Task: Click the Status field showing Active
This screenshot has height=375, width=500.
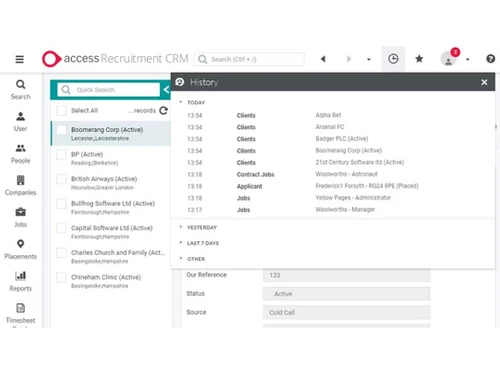Action: click(x=346, y=294)
